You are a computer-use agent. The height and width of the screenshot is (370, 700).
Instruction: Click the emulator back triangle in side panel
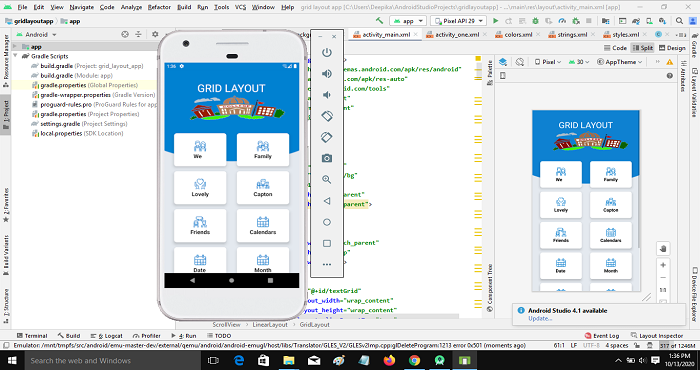click(327, 201)
